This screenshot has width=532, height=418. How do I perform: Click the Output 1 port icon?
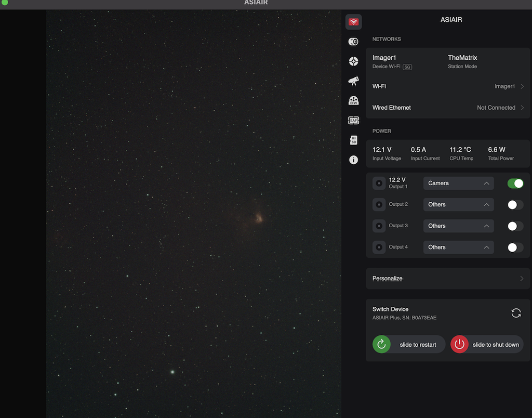(x=379, y=184)
